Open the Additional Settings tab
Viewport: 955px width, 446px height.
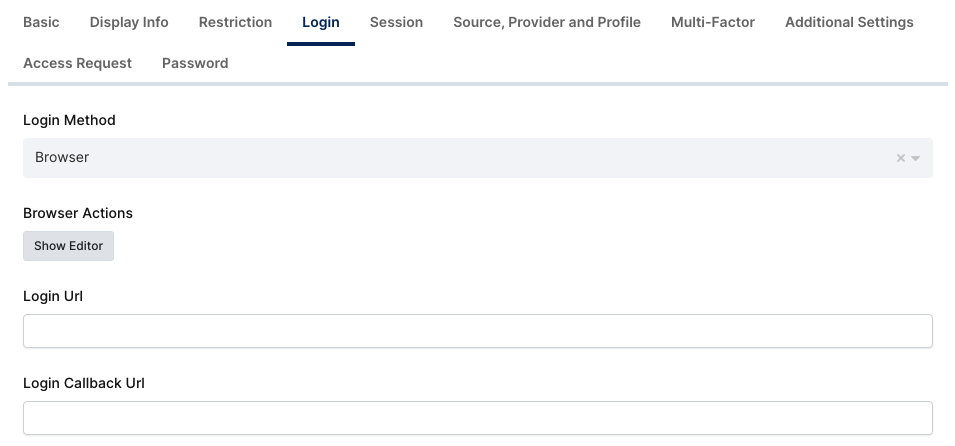(849, 22)
